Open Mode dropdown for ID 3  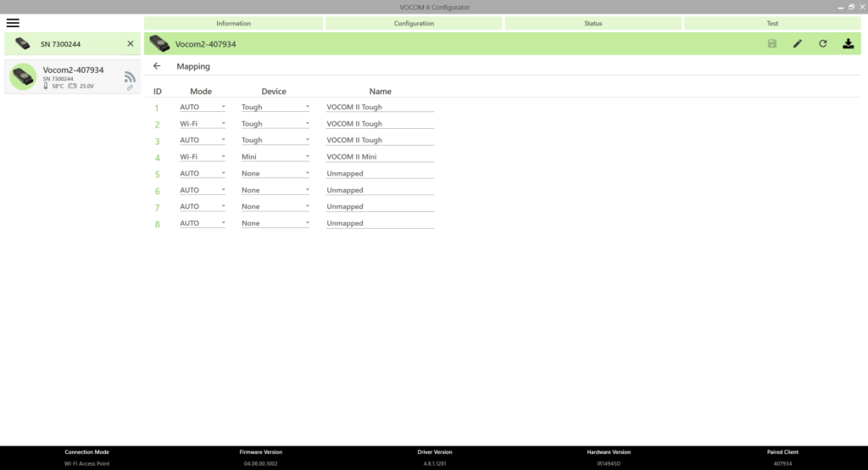(202, 140)
